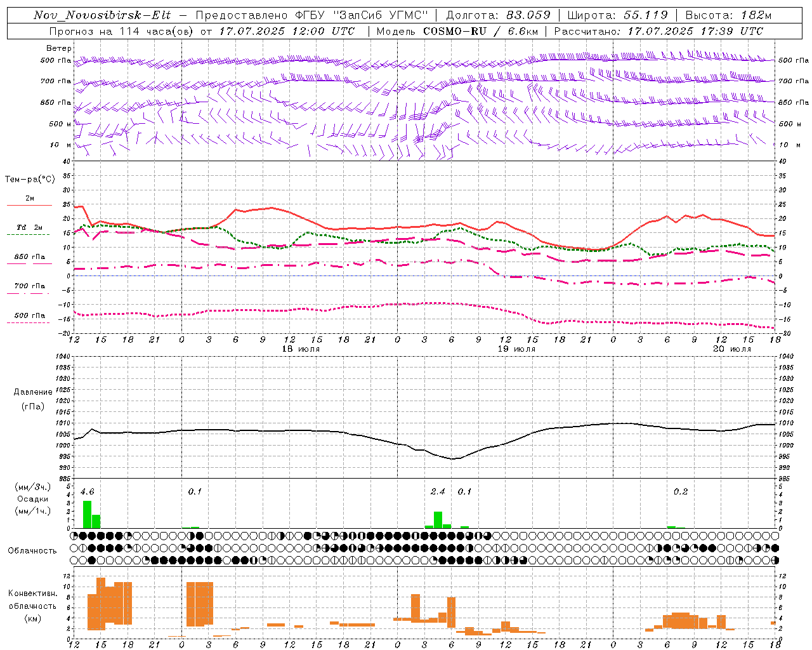This screenshot has width=812, height=650.
Task: Click the '0.2' precipitation total value
Action: tap(681, 492)
